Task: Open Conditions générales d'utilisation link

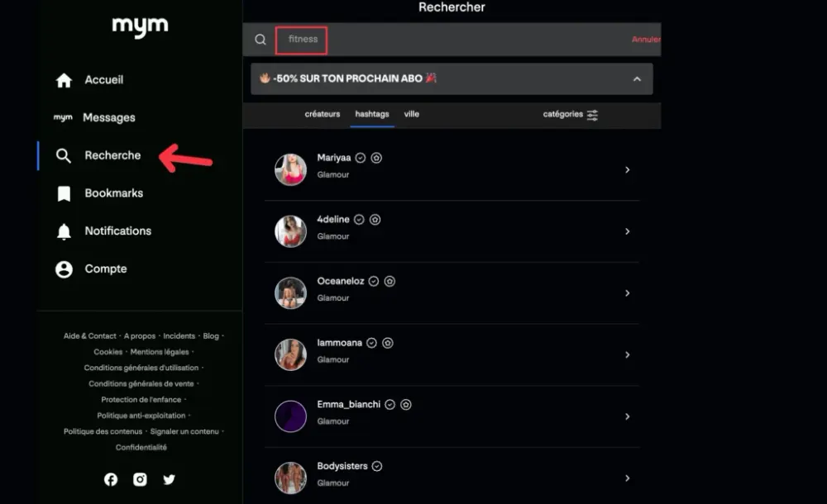Action: 141,368
